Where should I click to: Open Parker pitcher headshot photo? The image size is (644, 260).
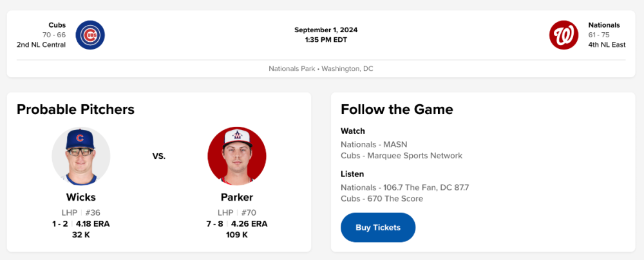[236, 156]
